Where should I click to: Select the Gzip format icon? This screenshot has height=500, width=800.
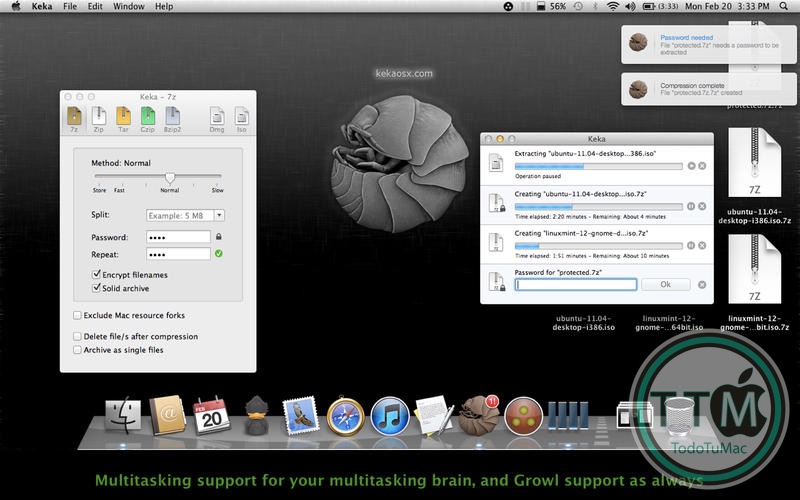tap(148, 119)
